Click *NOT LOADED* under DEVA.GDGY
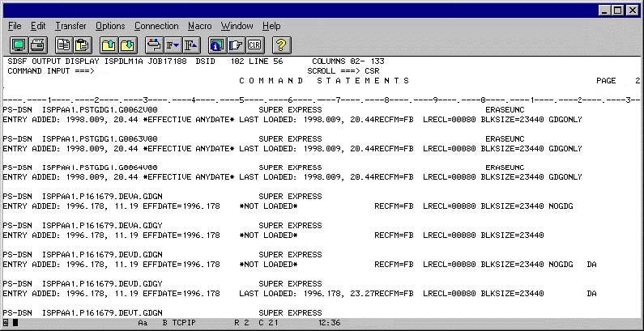The image size is (644, 331). pyautogui.click(x=269, y=236)
